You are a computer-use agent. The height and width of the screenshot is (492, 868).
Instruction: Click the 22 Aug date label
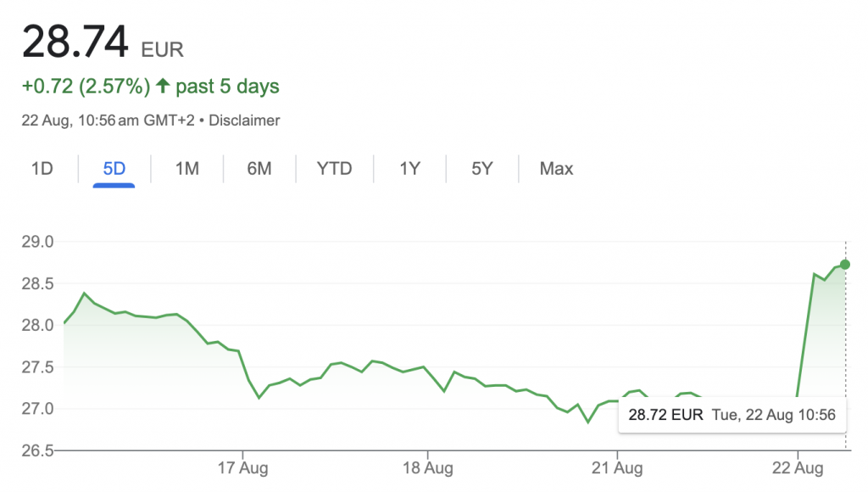[798, 468]
